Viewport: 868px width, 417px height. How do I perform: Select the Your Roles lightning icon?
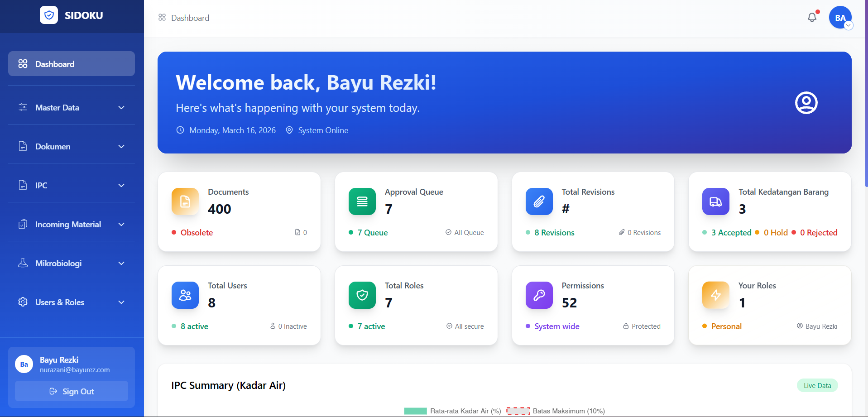click(x=715, y=295)
